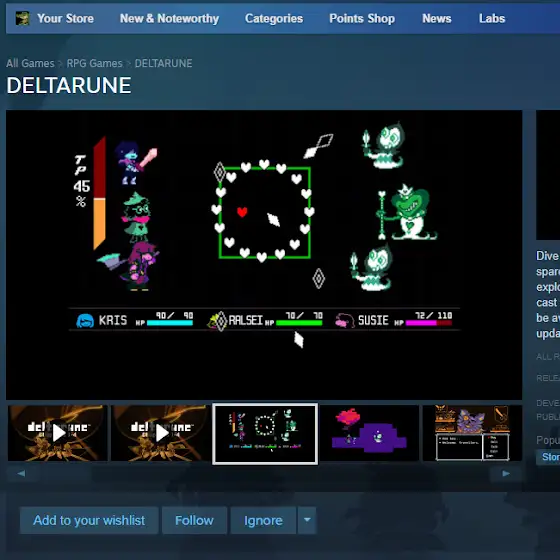This screenshot has width=560, height=560.
Task: Select the purple tree screenshot thumbnail
Action: point(369,433)
